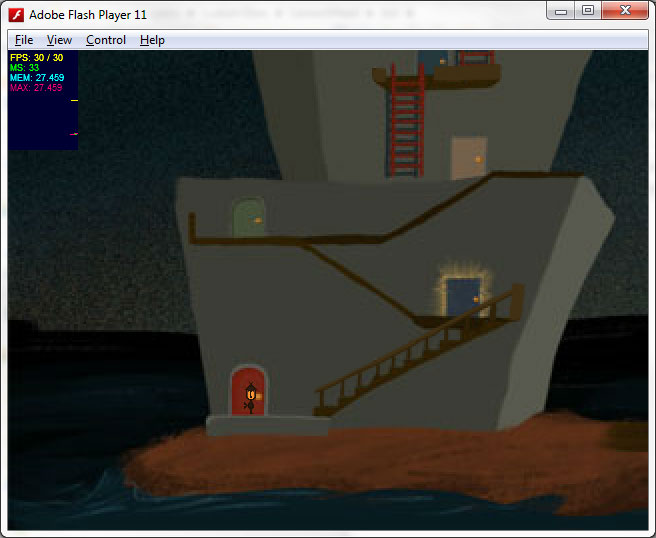656x538 pixels.
Task: Open the File menu
Action: (24, 40)
